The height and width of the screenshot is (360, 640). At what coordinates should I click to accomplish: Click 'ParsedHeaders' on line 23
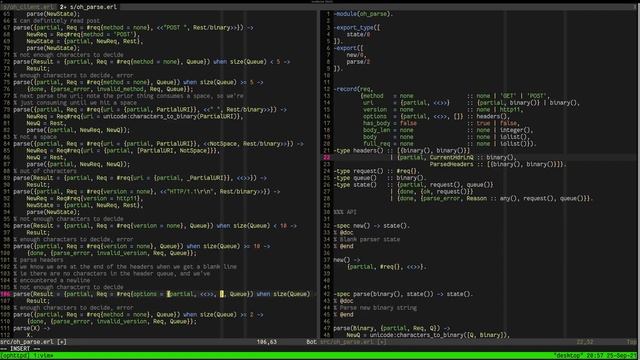tap(451, 164)
